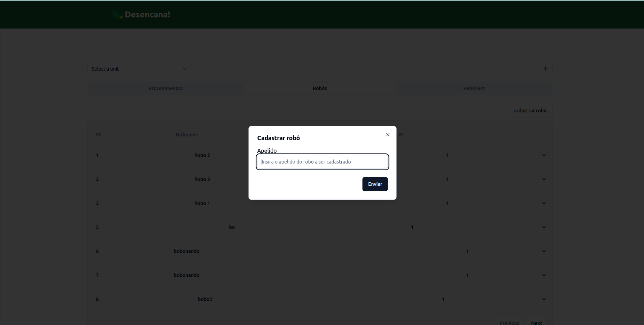Screen dimensions: 644x325
Task: Click the Cadastrar robô dialog title
Action: (279, 138)
